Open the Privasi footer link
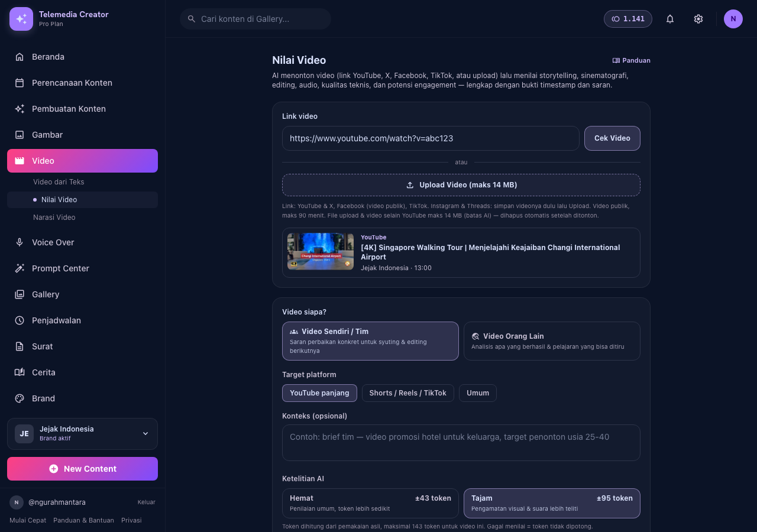Viewport: 757px width, 532px height. coord(131,520)
